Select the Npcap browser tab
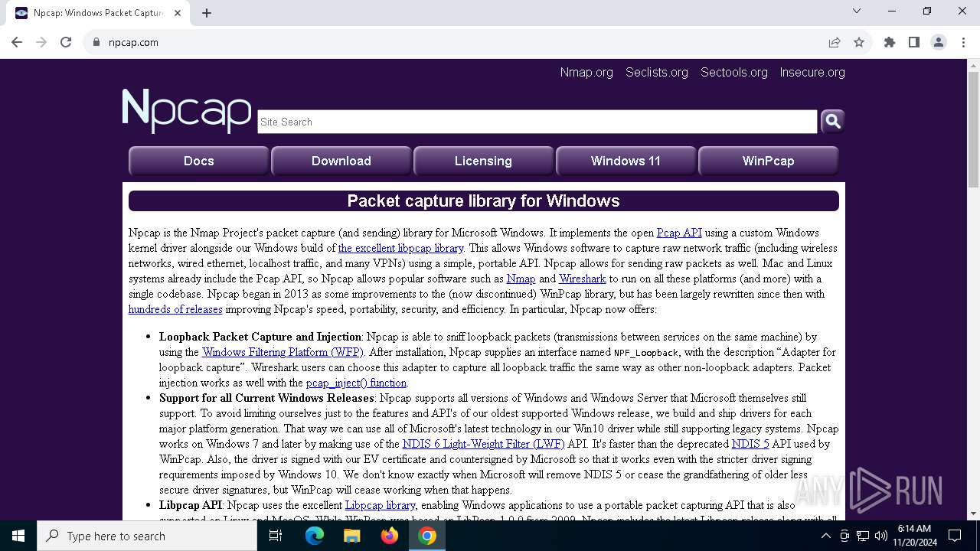 point(100,13)
